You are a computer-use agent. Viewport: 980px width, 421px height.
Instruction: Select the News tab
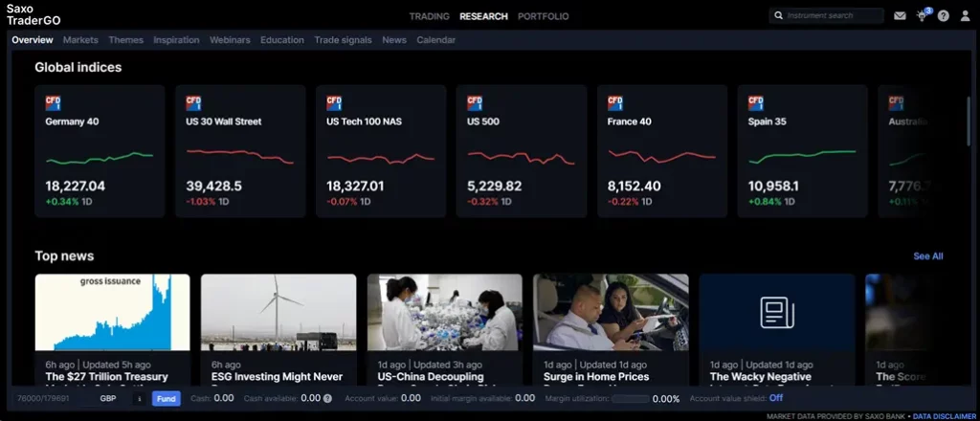[x=394, y=40]
